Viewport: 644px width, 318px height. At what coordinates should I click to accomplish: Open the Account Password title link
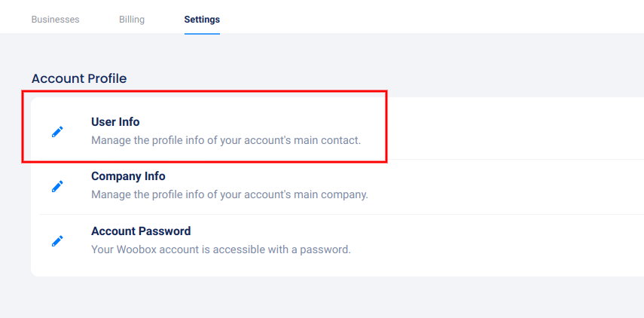[141, 231]
